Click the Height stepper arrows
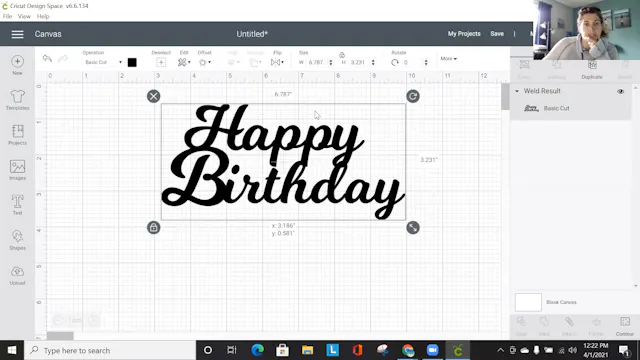This screenshot has width=640, height=360. [x=373, y=62]
